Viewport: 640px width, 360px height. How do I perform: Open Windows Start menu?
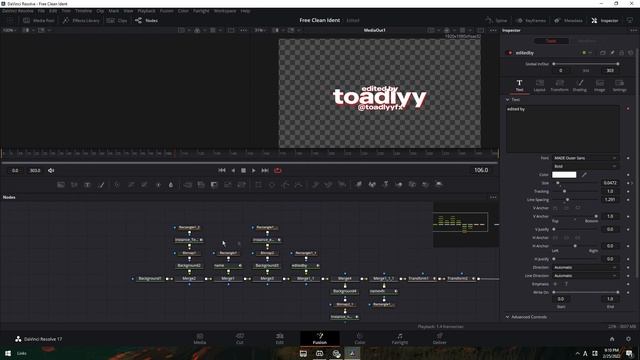coord(8,353)
